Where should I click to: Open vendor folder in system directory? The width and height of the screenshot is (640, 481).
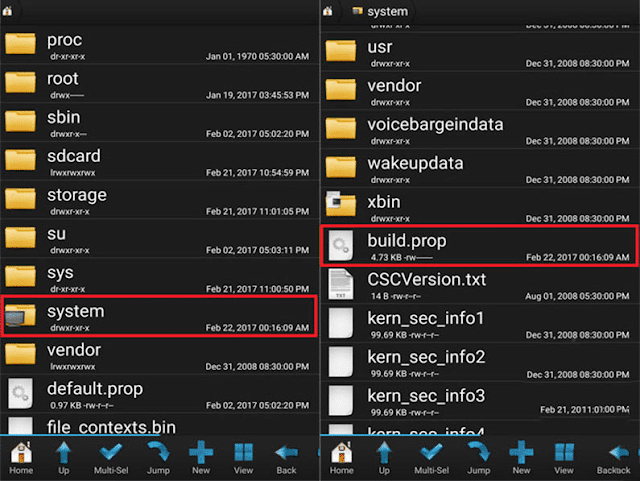click(x=480, y=91)
